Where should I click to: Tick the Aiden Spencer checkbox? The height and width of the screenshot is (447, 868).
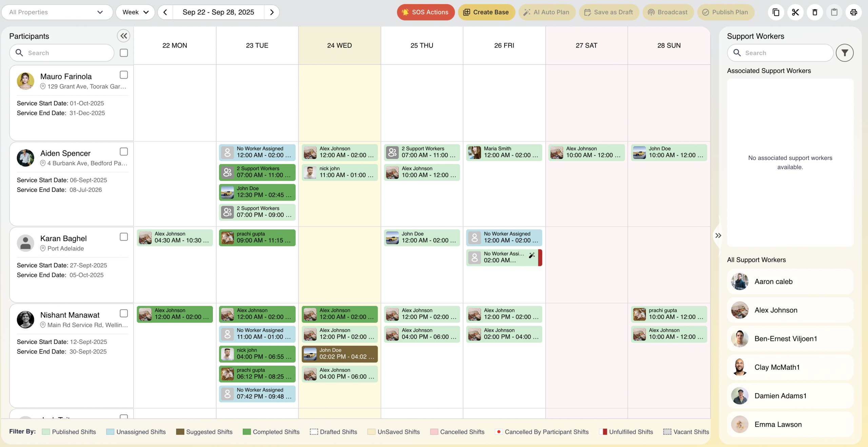pos(123,151)
